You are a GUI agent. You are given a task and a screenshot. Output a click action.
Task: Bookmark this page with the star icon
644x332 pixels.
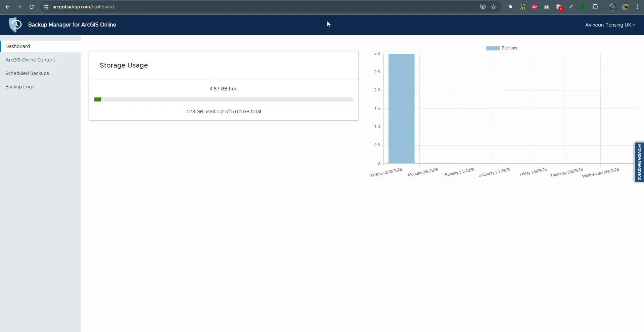click(494, 7)
